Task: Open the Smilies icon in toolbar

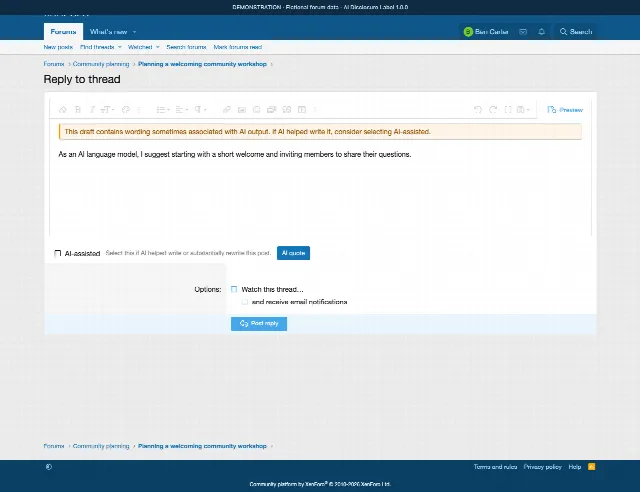Action: (256, 109)
